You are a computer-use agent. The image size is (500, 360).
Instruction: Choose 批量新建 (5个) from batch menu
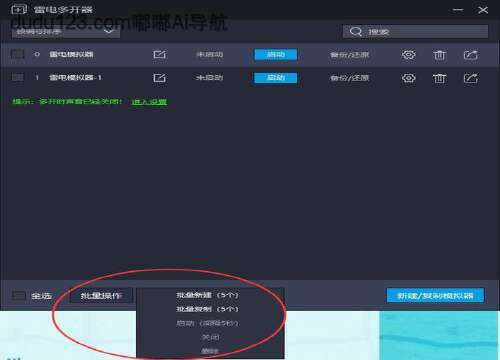(207, 295)
